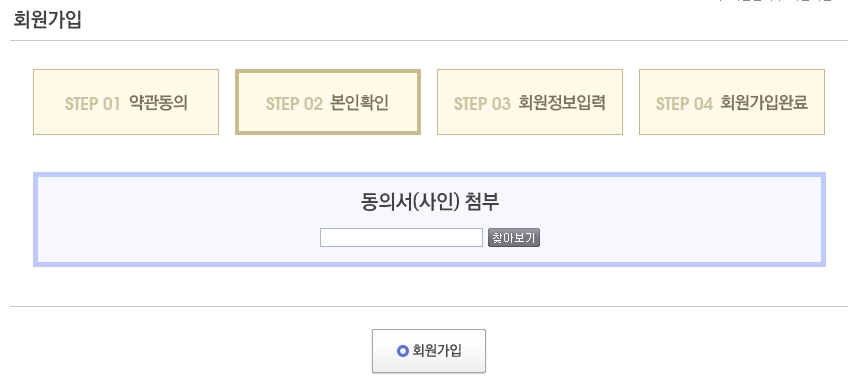Click the 회원정보입력 step text

[x=562, y=102]
